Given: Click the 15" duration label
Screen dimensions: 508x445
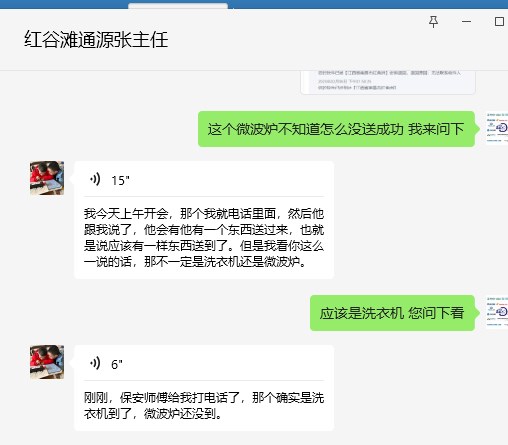Looking at the screenshot, I should click(x=120, y=180).
